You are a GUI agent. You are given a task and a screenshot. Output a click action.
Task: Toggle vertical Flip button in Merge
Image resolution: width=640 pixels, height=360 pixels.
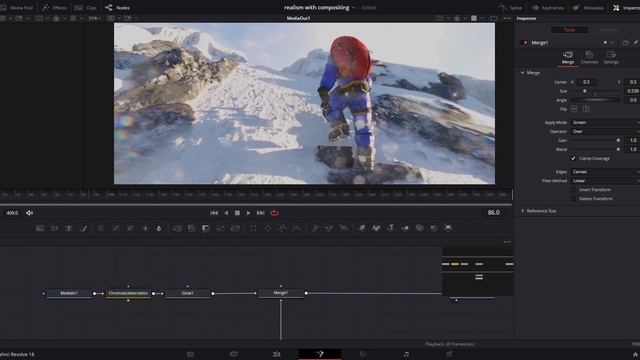586,109
